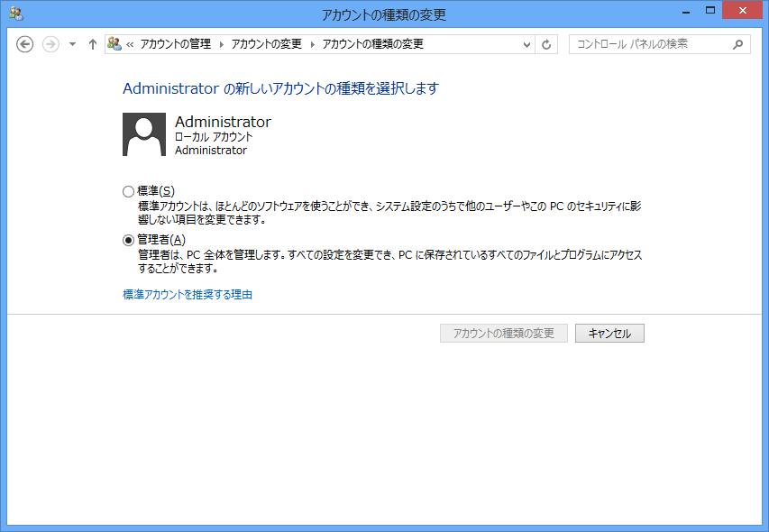Viewport: 769px width, 532px height.
Task: Navigate to the アカウントの変更 breadcrumb
Action: [x=267, y=44]
